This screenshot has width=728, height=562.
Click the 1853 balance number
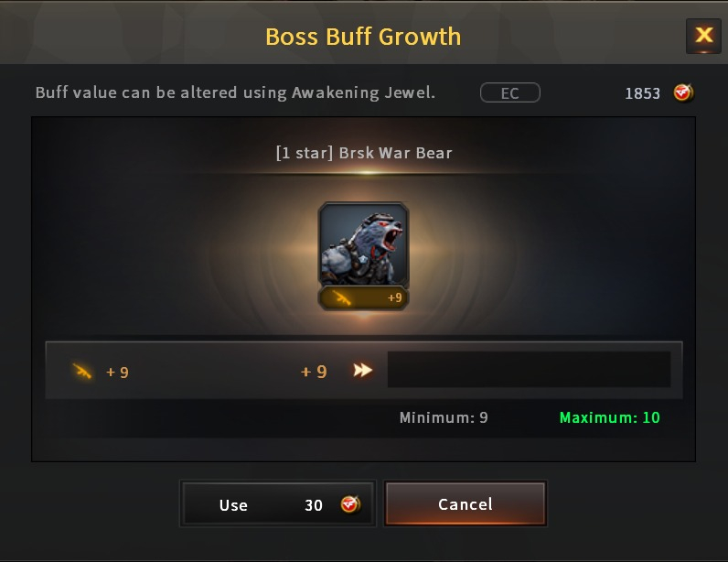click(x=642, y=93)
